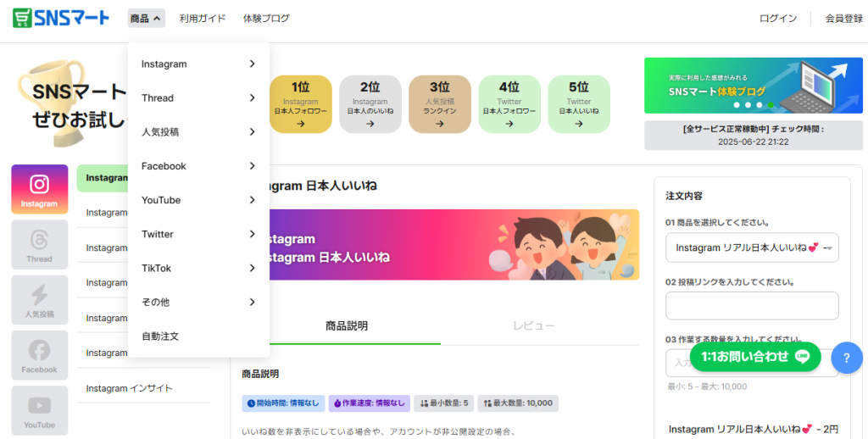The image size is (868, 439).
Task: Select the last green carousel dot
Action: [x=771, y=104]
